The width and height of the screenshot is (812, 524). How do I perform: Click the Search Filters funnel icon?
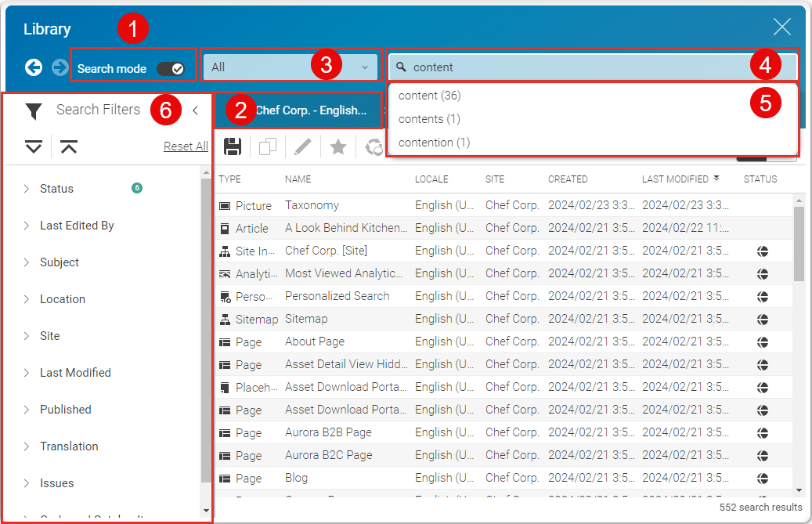pos(34,110)
